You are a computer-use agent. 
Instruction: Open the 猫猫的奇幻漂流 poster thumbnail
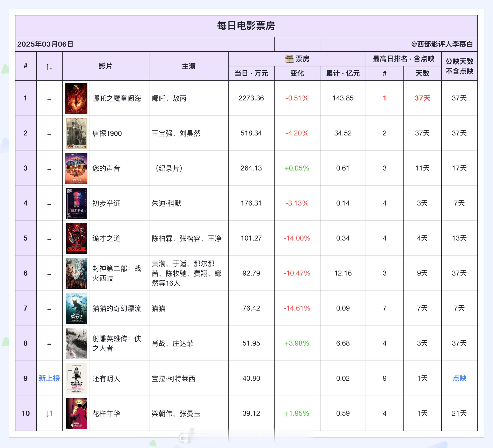[x=76, y=308]
